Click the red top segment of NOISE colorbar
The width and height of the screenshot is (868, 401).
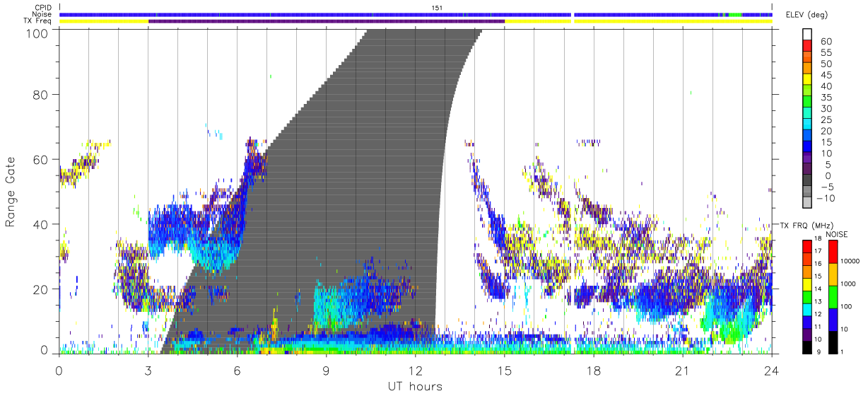tap(833, 251)
